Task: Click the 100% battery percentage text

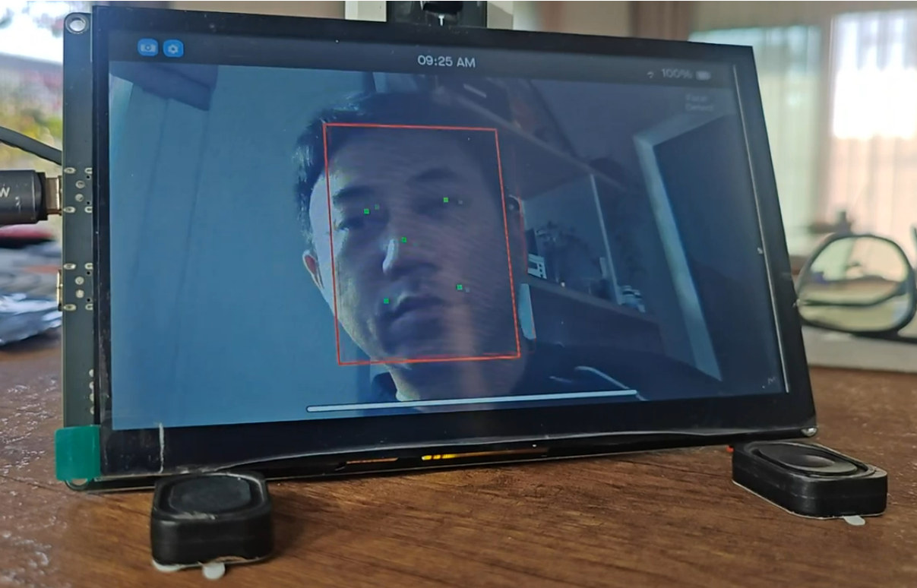Action: point(676,74)
